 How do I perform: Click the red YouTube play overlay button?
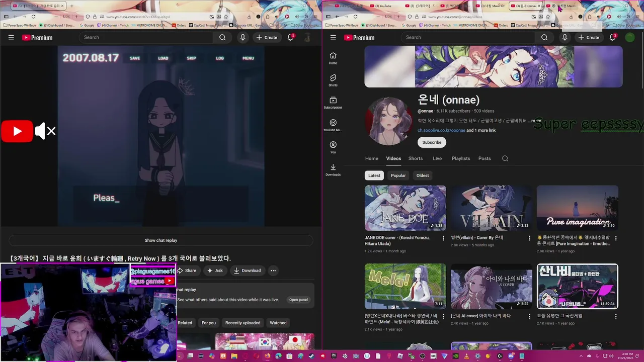pyautogui.click(x=17, y=131)
